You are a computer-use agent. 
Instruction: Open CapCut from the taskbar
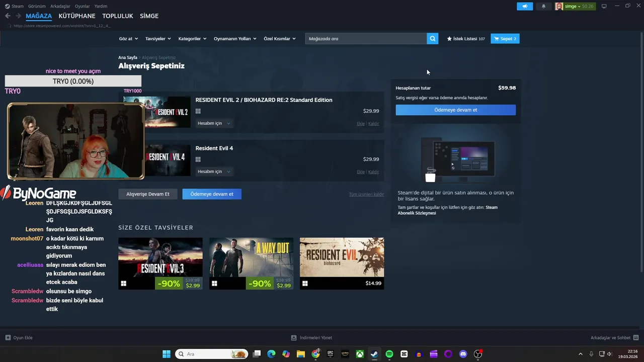tap(404, 354)
